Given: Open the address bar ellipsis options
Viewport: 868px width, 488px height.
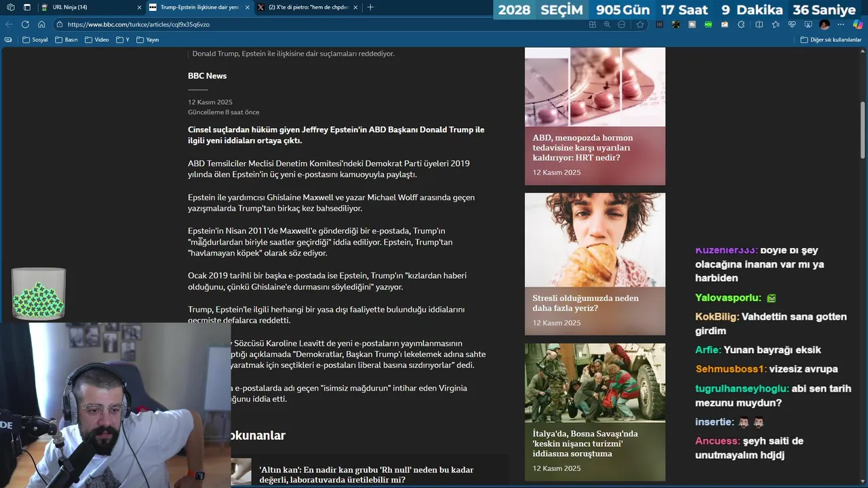Looking at the screenshot, I should (622, 24).
